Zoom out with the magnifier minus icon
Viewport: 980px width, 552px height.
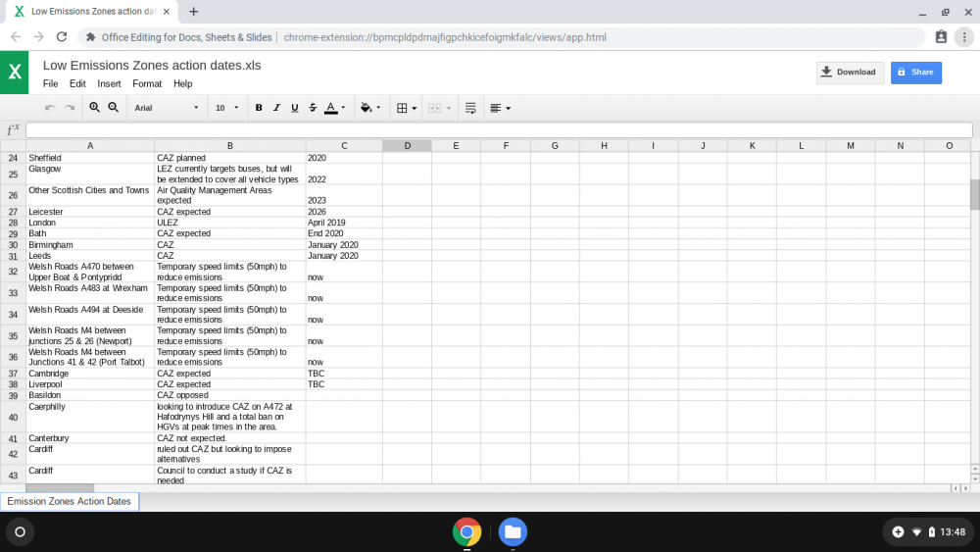[x=113, y=108]
